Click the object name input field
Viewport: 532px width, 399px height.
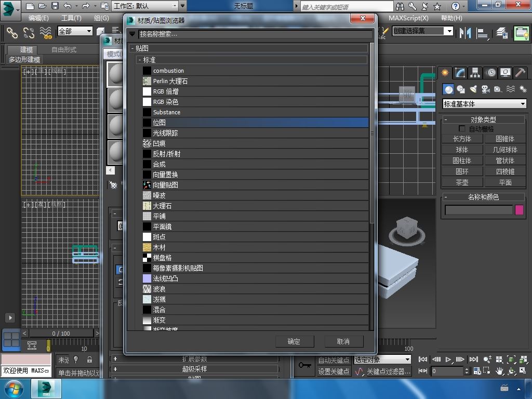click(478, 210)
